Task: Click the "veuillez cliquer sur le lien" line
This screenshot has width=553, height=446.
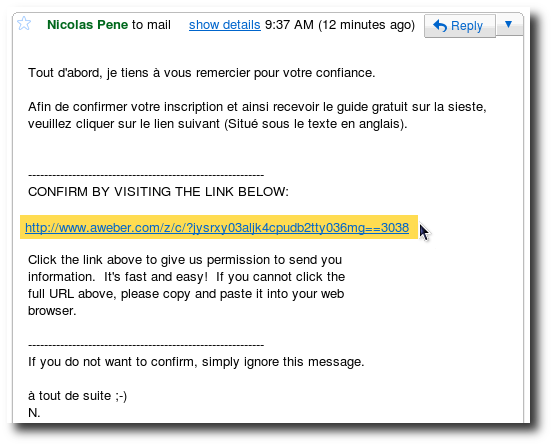Action: point(218,124)
